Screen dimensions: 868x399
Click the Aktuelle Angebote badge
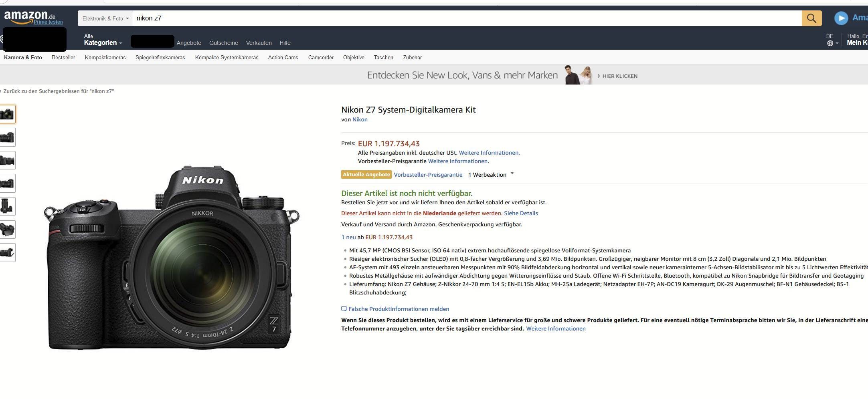pyautogui.click(x=366, y=175)
